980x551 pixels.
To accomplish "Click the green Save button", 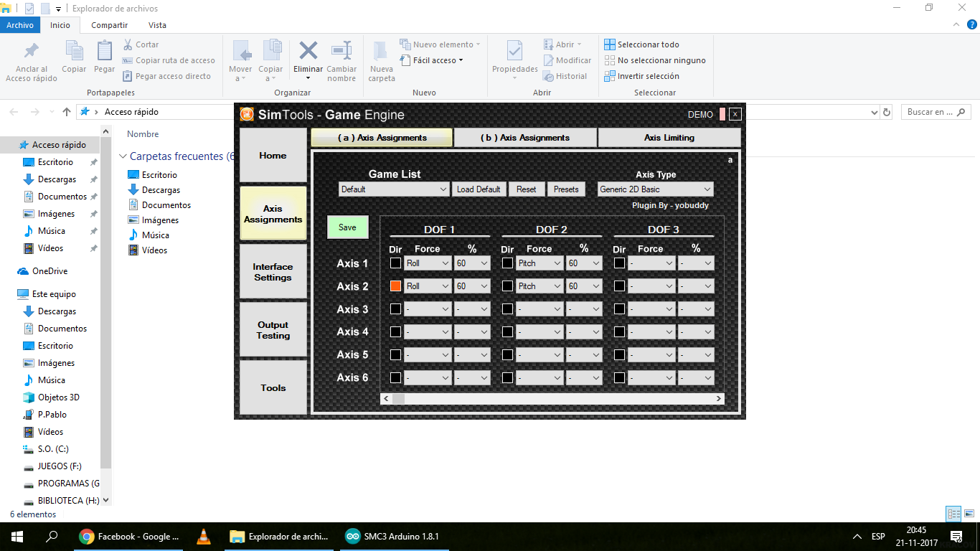I will (x=347, y=227).
